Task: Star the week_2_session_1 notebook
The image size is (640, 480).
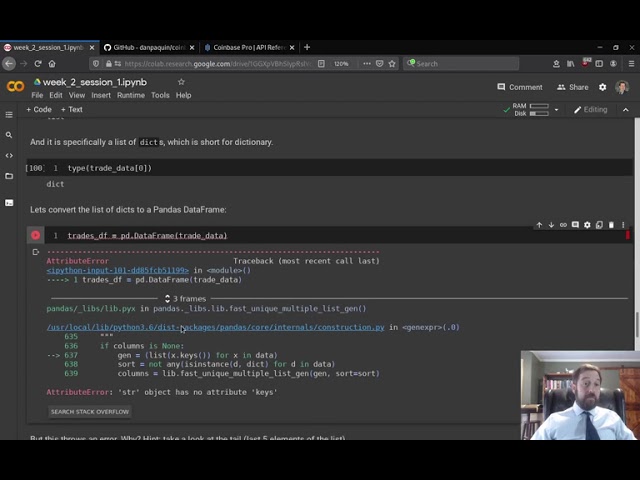Action: (181, 82)
